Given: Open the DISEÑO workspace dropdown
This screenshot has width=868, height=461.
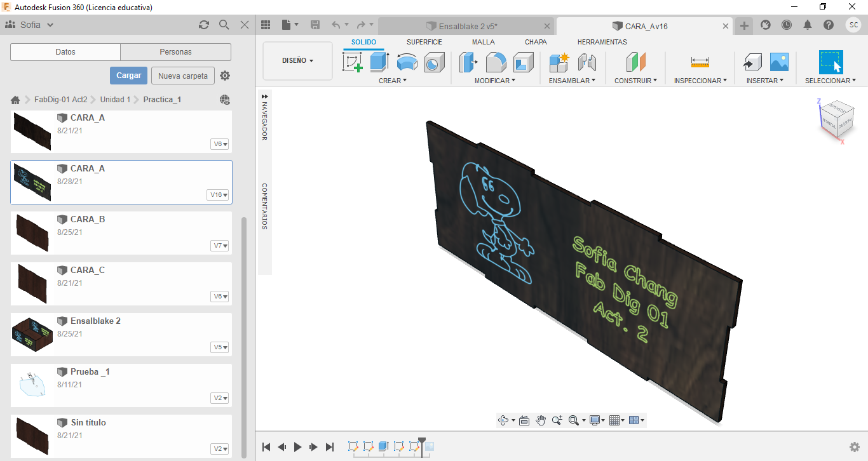Looking at the screenshot, I should 297,61.
